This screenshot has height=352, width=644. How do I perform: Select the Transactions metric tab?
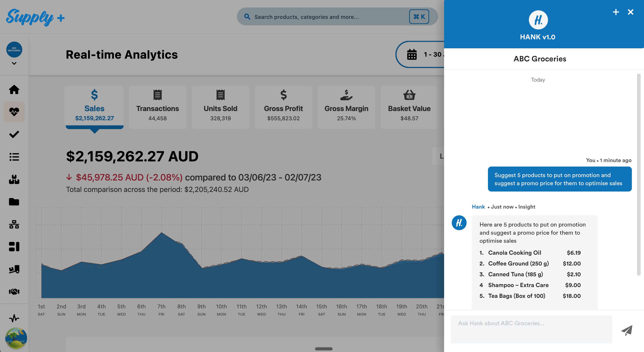157,107
